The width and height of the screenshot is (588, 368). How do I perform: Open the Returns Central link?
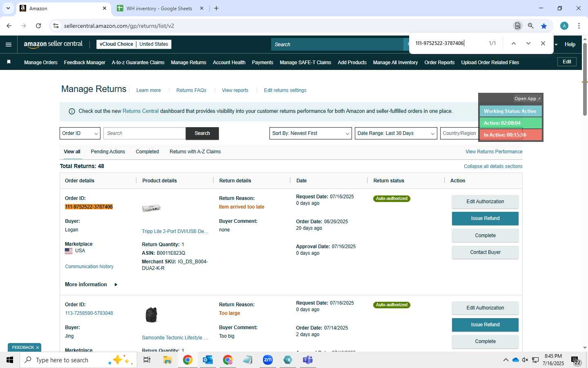tap(140, 111)
